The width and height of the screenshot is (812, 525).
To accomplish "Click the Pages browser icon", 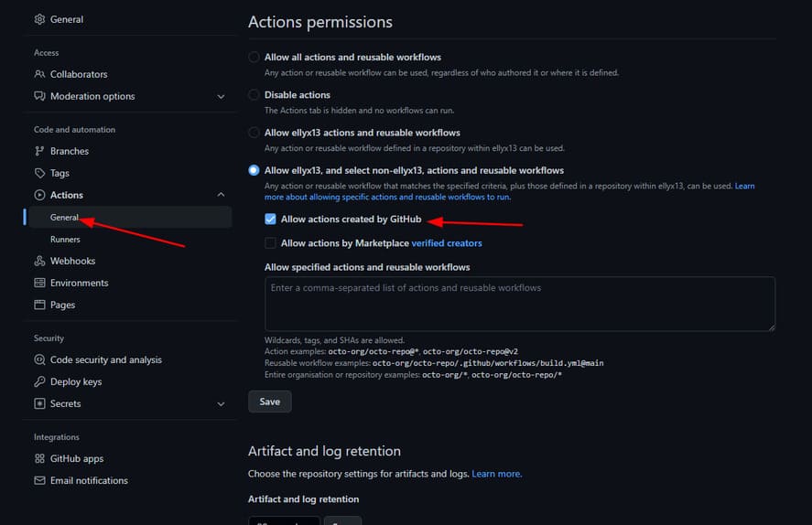I will (x=39, y=305).
